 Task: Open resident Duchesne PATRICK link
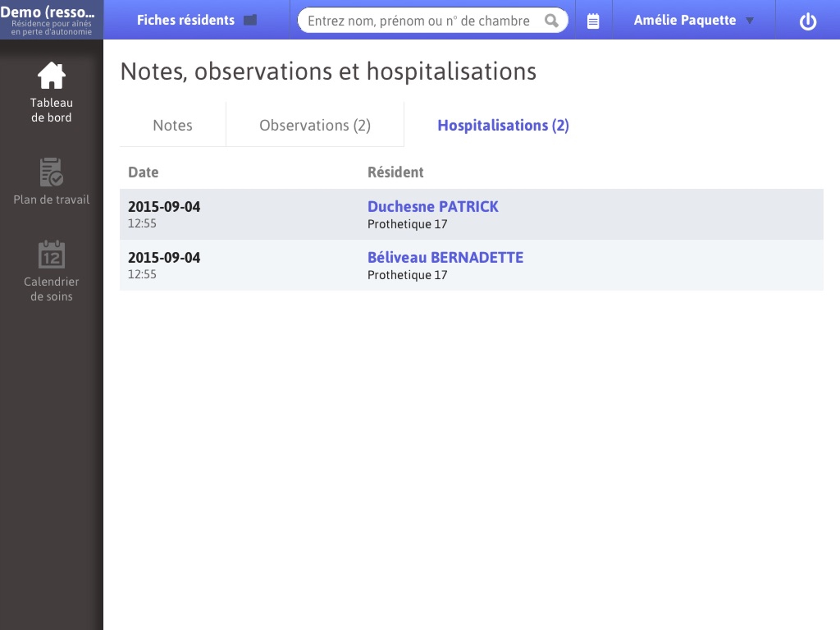[433, 206]
